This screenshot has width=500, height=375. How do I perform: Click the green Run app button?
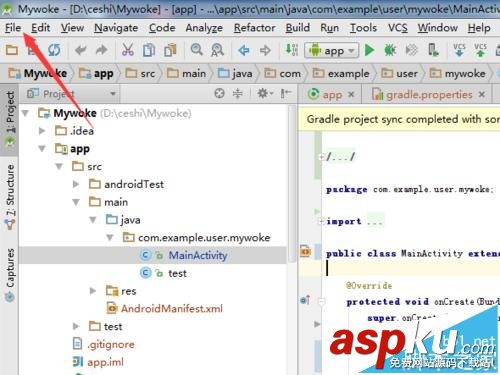(x=369, y=50)
